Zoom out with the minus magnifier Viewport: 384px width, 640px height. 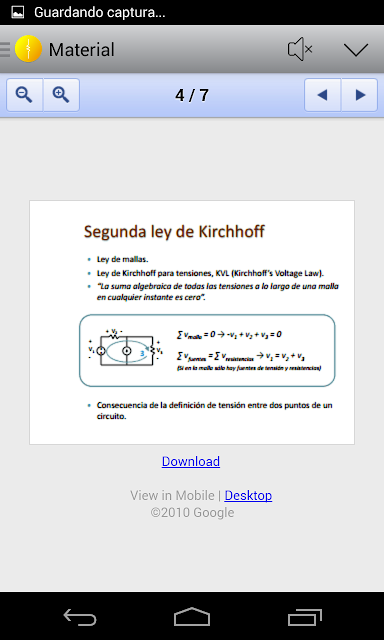coord(24,95)
